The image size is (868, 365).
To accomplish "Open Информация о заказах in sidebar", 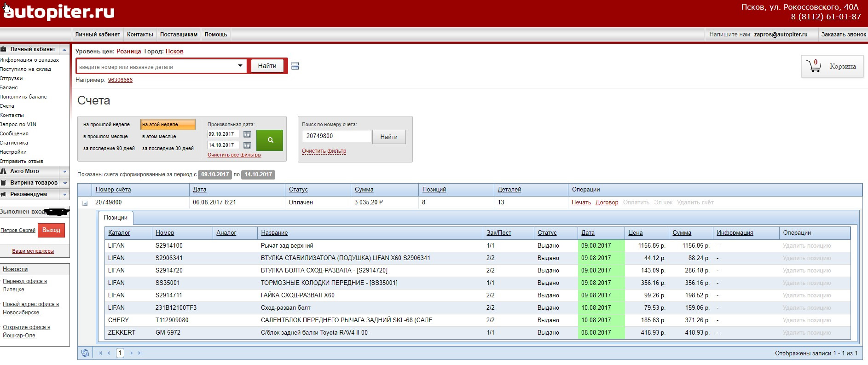I will point(29,60).
